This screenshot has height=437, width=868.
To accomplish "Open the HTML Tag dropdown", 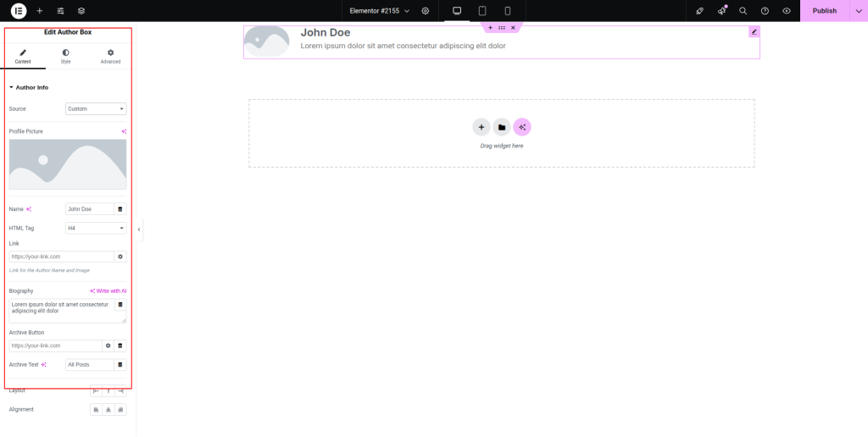I will pos(96,228).
